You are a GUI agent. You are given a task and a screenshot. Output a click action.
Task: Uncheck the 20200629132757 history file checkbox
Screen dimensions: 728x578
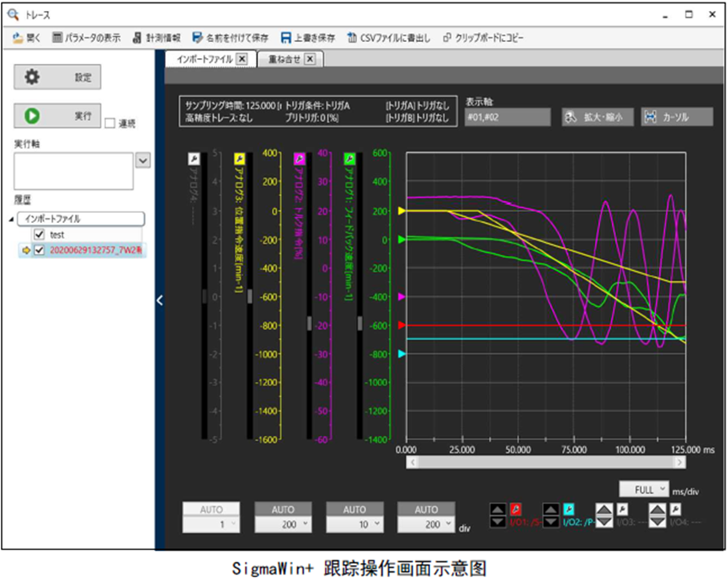[39, 250]
